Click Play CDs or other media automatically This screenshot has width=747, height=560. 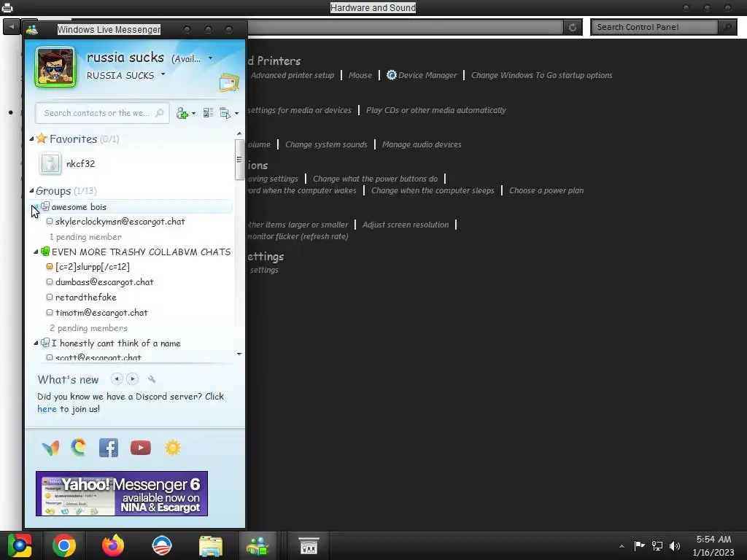coord(436,110)
